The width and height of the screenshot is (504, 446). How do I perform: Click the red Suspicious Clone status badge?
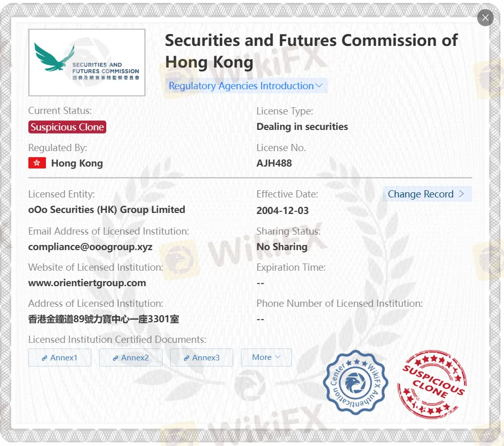(x=67, y=127)
